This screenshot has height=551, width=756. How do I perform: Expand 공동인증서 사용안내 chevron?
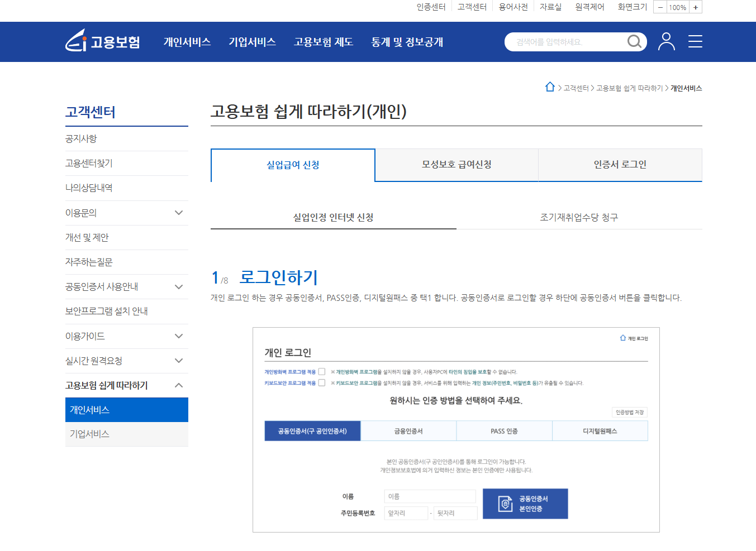coord(179,286)
